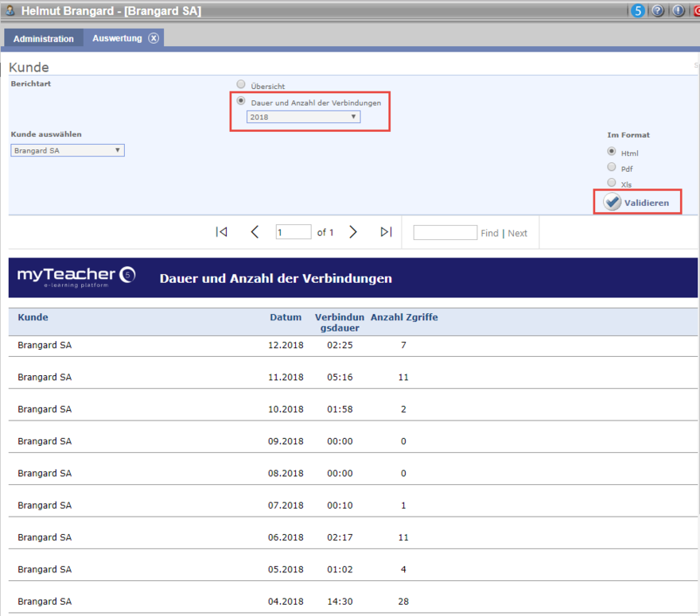Open the year dropdown showing 2018
Screen dimensions: 700x616
[x=303, y=117]
